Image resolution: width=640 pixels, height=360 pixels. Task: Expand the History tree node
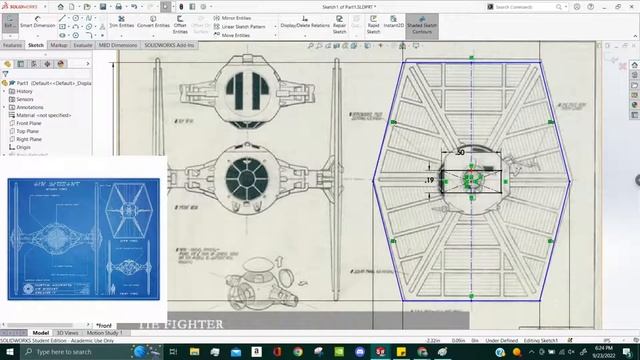[4, 91]
